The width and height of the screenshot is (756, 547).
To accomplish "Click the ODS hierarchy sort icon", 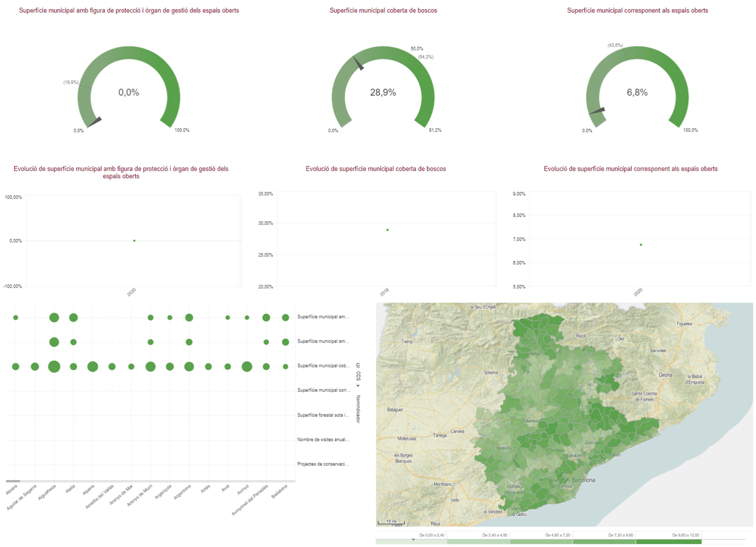I will pyautogui.click(x=358, y=365).
